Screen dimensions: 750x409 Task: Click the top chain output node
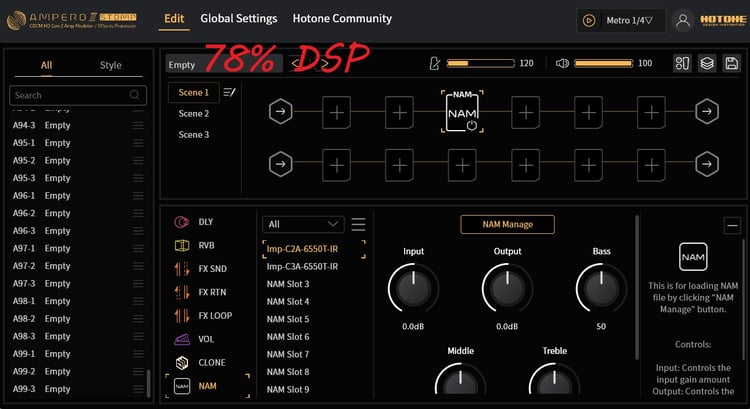tap(706, 111)
